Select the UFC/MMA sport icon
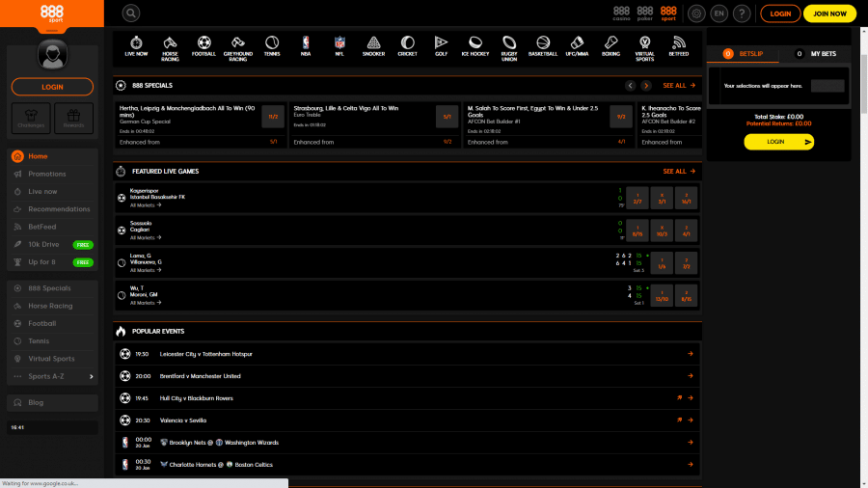 pyautogui.click(x=577, y=46)
